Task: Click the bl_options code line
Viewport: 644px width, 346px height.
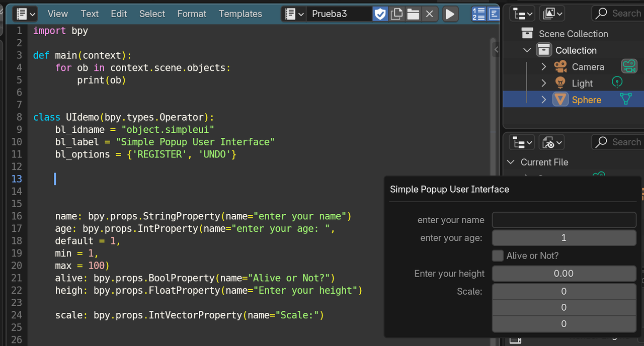Action: pos(146,154)
